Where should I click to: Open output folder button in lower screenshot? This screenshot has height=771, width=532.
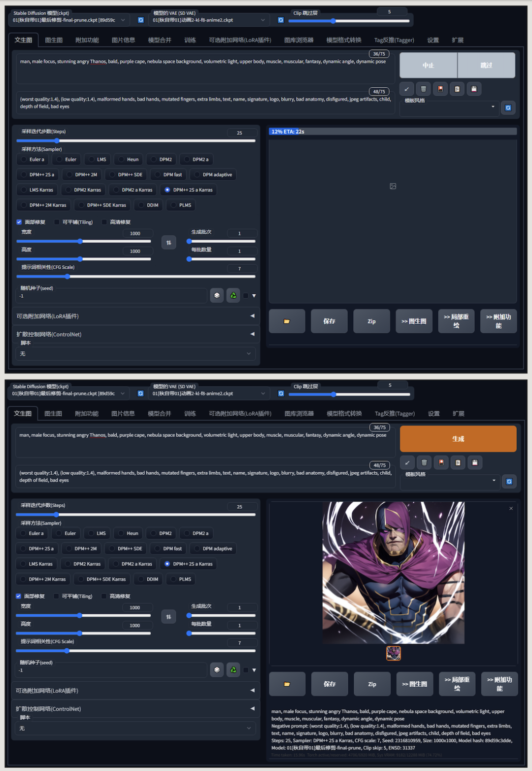coord(287,684)
